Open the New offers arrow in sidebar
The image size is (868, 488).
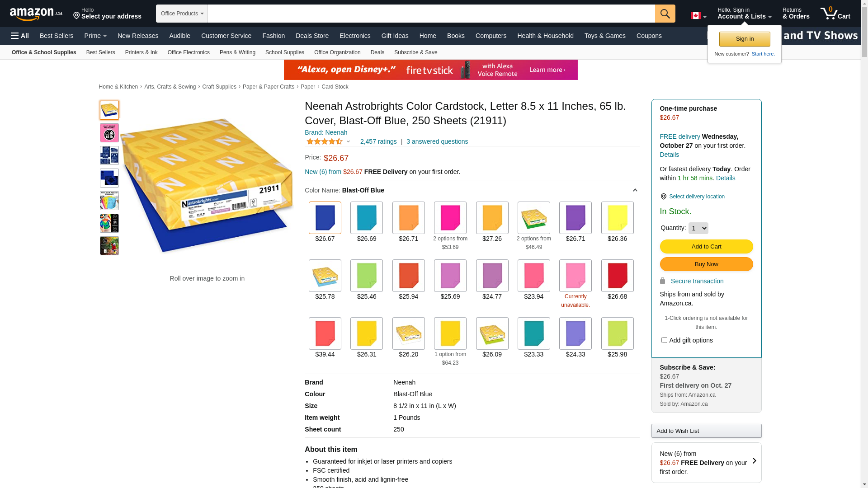pyautogui.click(x=754, y=461)
